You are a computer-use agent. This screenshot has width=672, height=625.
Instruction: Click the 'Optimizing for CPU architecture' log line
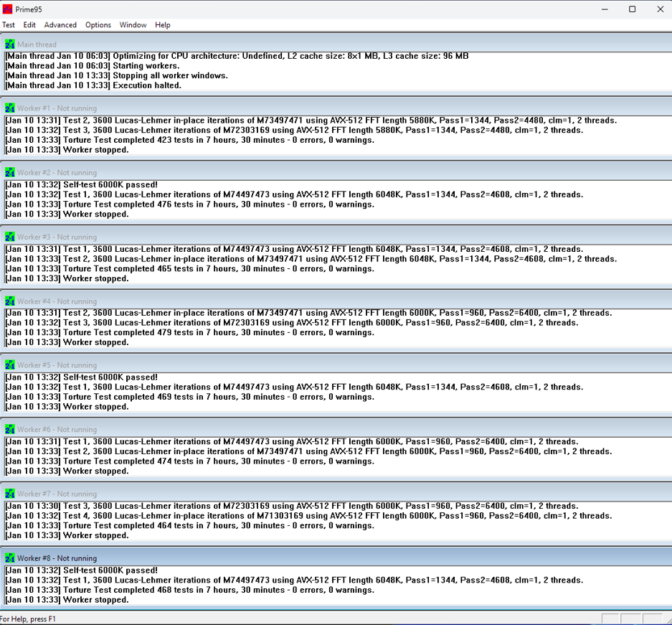(237, 56)
